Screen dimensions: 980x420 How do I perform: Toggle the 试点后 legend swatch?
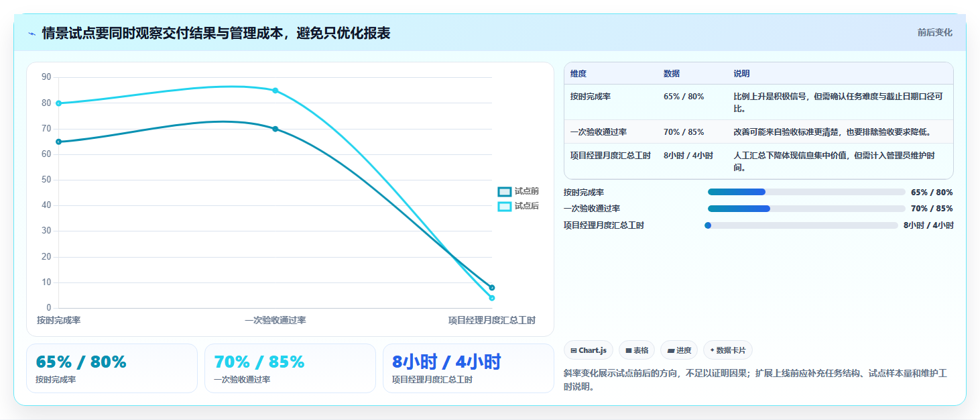click(x=505, y=207)
